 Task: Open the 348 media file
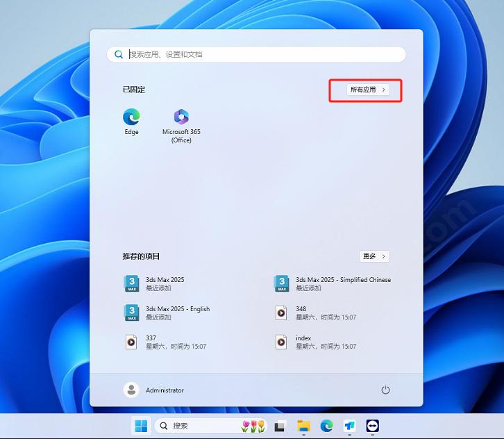(315, 313)
